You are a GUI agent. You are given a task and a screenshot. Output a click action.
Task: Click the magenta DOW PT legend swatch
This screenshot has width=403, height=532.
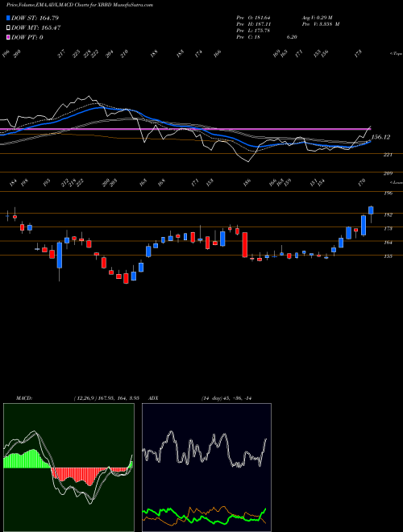tap(8, 37)
